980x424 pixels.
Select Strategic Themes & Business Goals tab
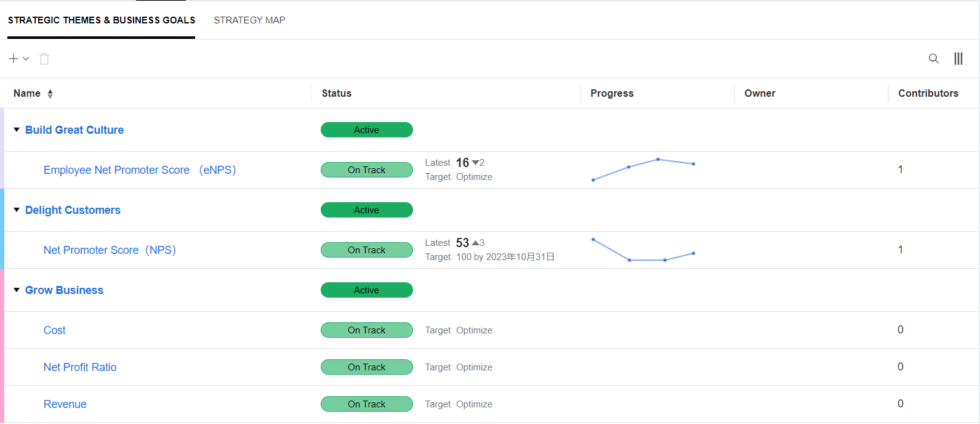[x=102, y=20]
